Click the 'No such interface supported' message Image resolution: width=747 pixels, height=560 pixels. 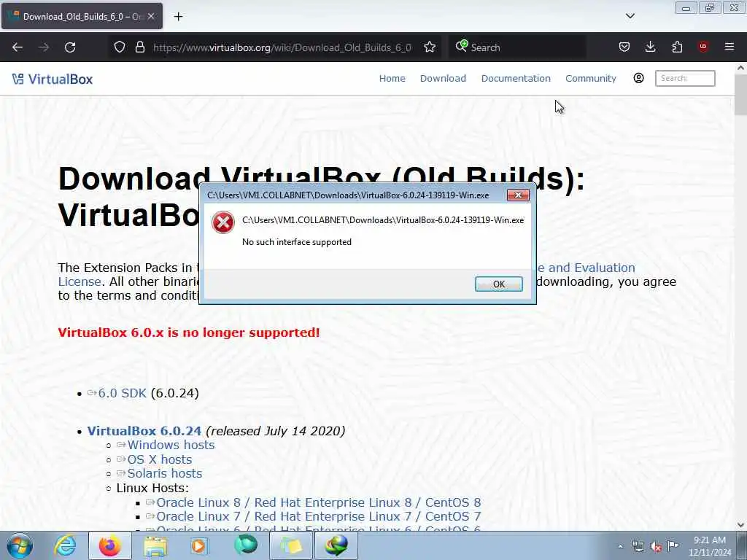[297, 242]
